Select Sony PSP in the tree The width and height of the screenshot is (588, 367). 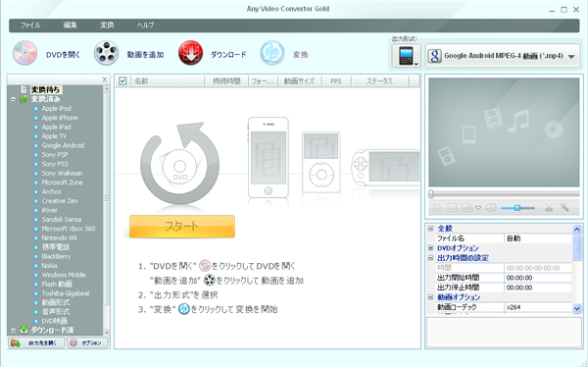click(55, 155)
